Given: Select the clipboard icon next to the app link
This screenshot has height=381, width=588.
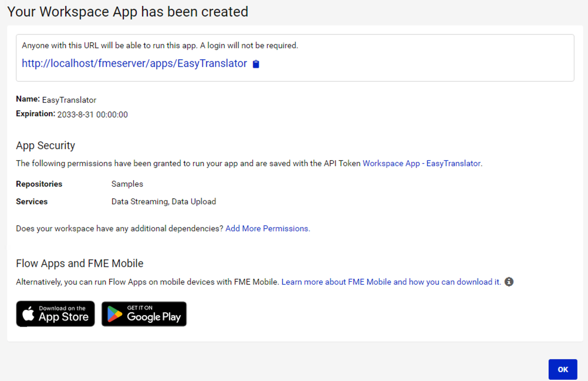Looking at the screenshot, I should coord(255,64).
